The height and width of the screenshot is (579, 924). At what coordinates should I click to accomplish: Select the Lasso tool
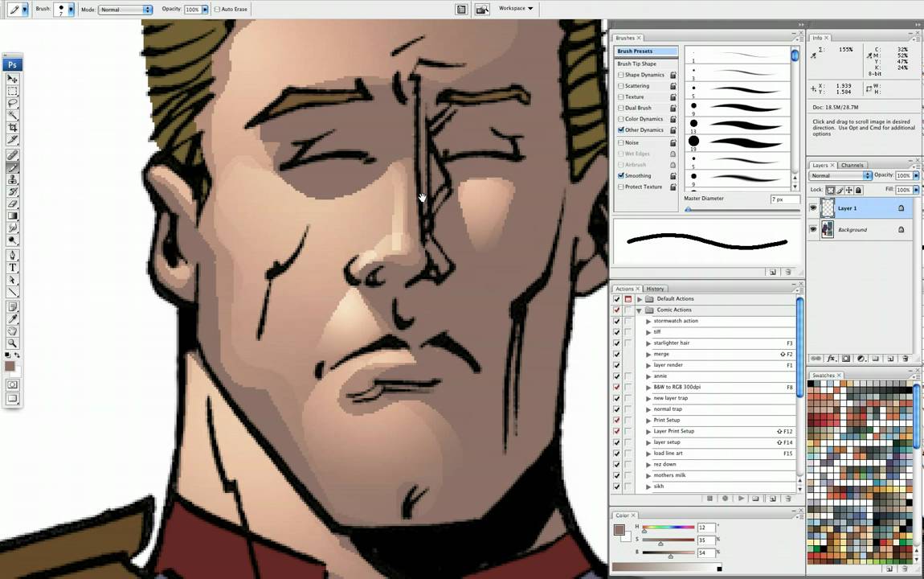pyautogui.click(x=12, y=103)
